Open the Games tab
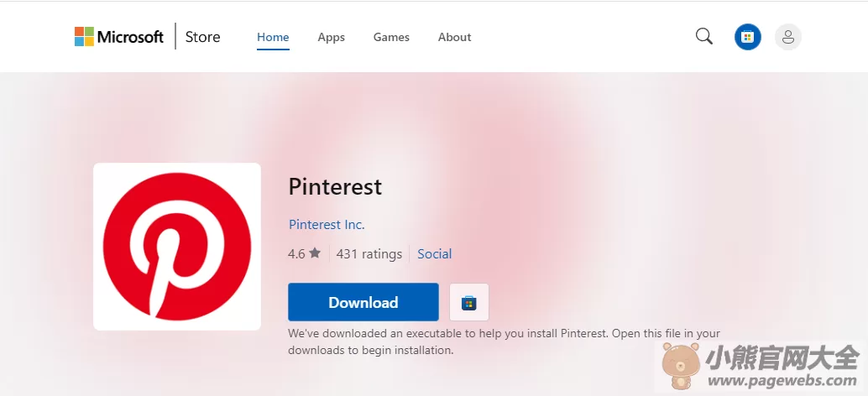This screenshot has width=868, height=396. (391, 37)
